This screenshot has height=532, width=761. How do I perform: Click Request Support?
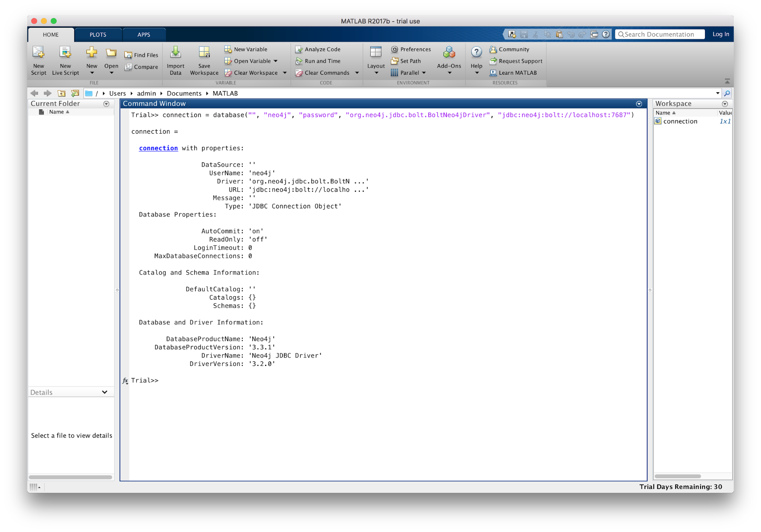tap(516, 61)
